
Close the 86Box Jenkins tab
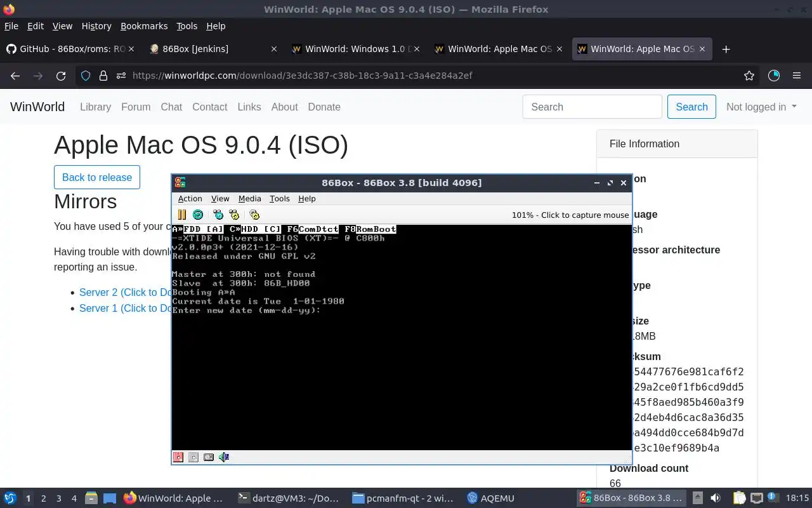pos(273,49)
